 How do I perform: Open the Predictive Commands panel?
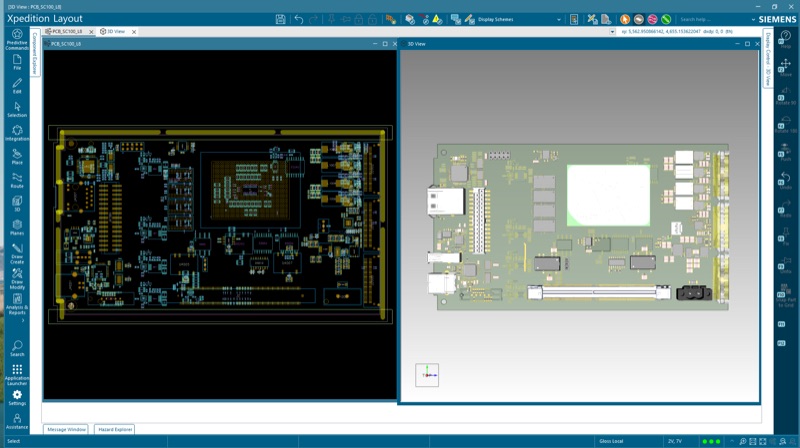pyautogui.click(x=17, y=39)
